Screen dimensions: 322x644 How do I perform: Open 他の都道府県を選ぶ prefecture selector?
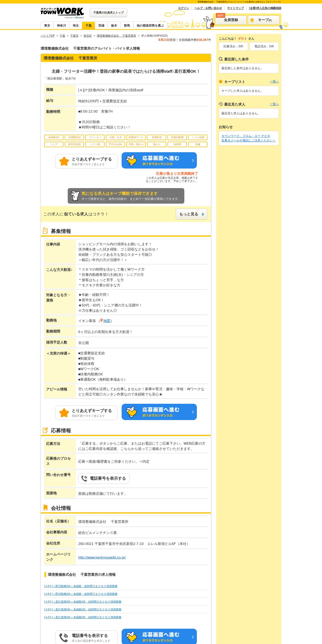(x=150, y=26)
